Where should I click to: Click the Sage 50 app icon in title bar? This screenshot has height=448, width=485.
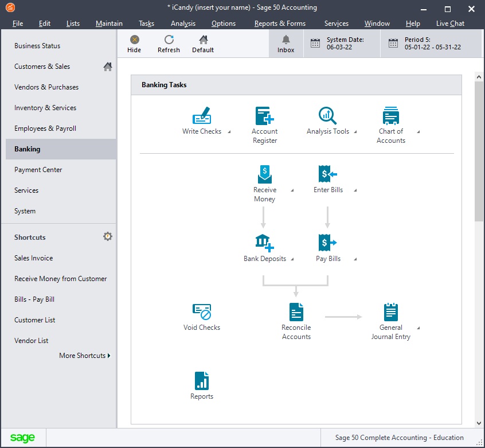tap(10, 7)
